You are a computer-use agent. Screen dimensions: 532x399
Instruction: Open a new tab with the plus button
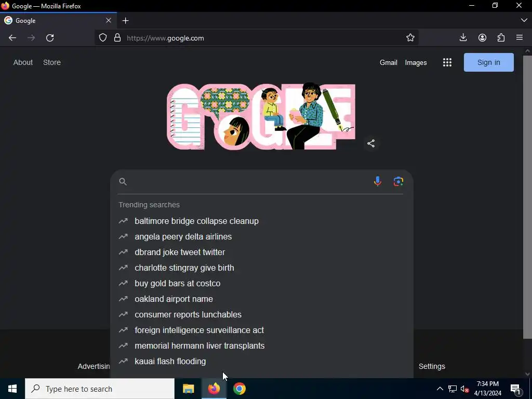click(126, 21)
